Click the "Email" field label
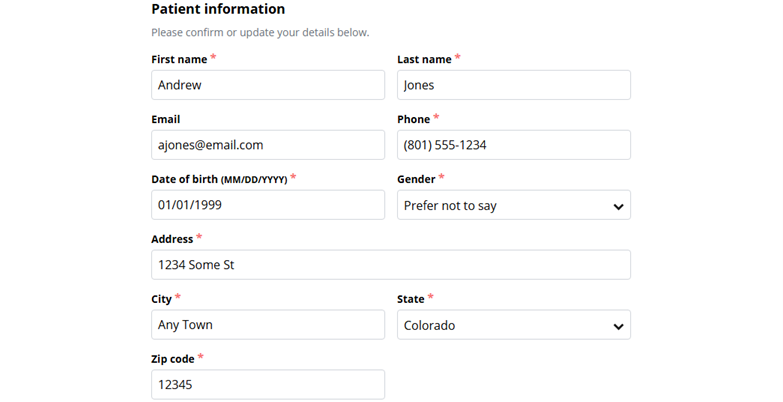The width and height of the screenshot is (783, 402). coord(166,119)
